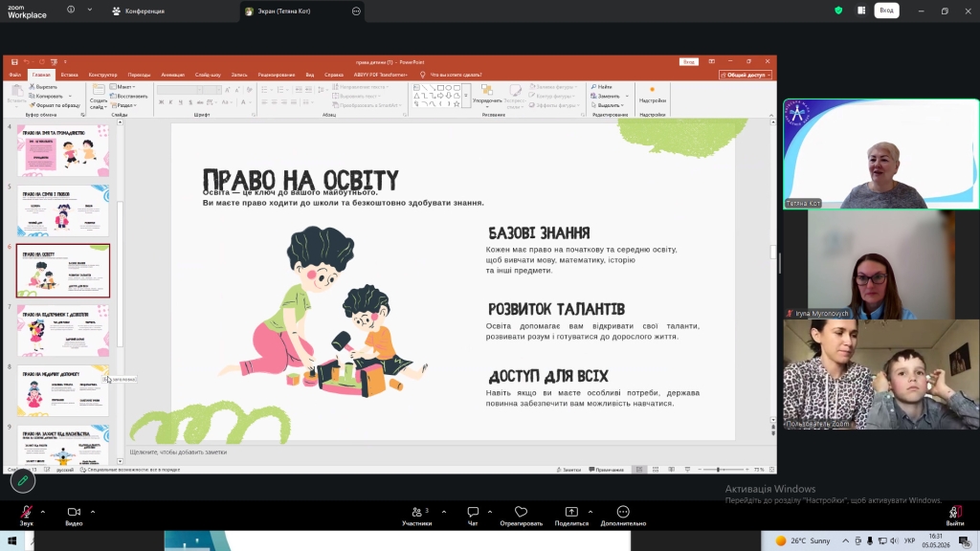Click the Вход sign-in button
Image resolution: width=980 pixels, height=551 pixels.
pyautogui.click(x=886, y=11)
